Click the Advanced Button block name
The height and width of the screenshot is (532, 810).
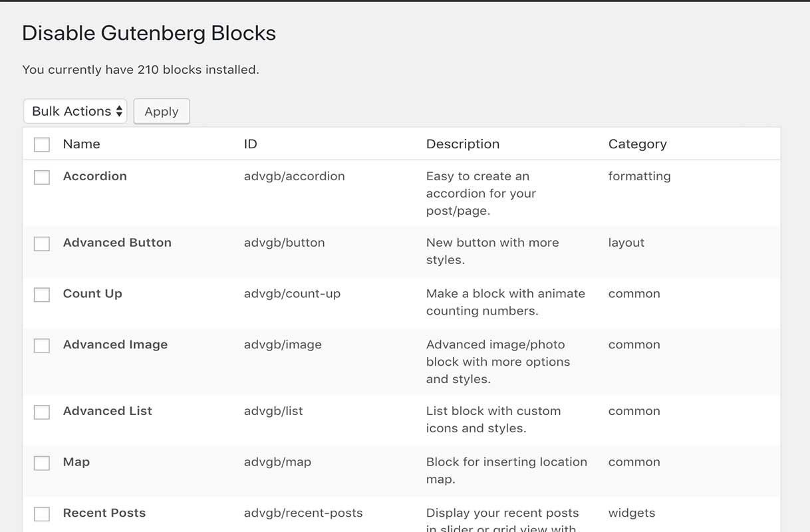pyautogui.click(x=117, y=243)
